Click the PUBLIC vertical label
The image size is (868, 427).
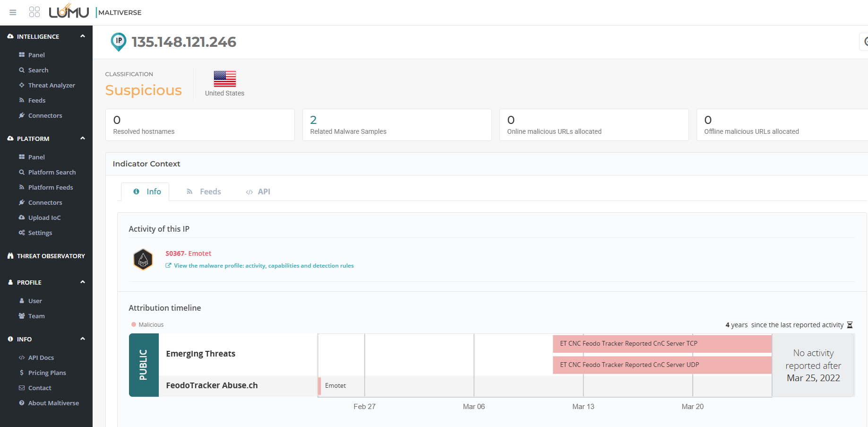[x=143, y=365]
